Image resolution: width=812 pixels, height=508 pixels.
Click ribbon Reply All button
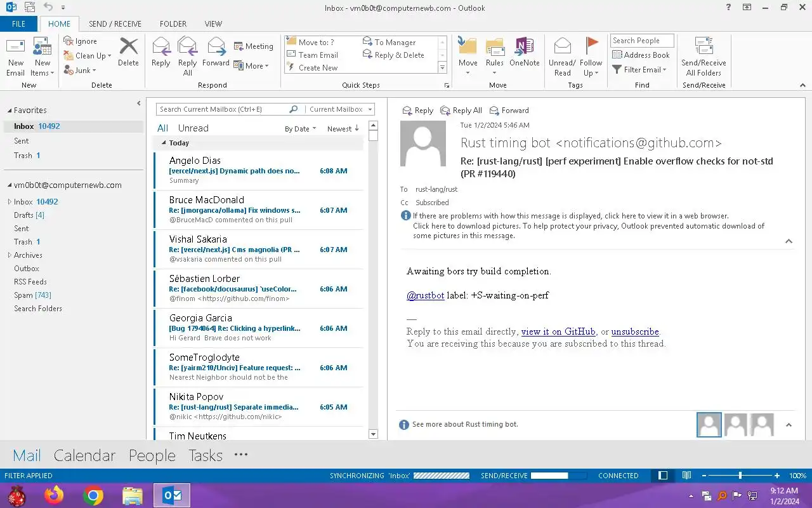pos(188,57)
